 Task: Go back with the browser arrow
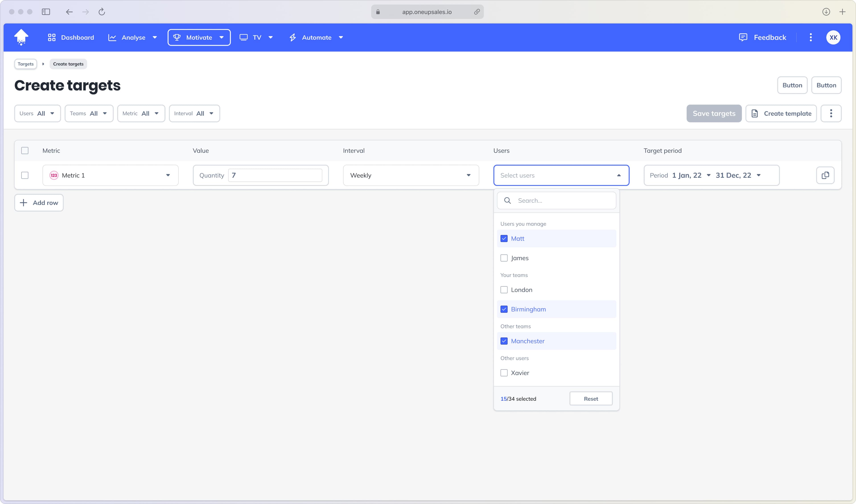coord(69,12)
